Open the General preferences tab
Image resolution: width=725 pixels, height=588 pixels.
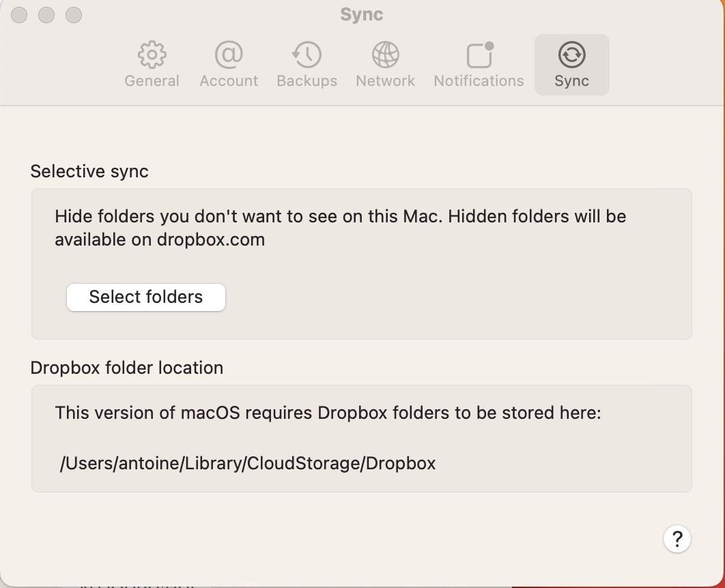(152, 65)
